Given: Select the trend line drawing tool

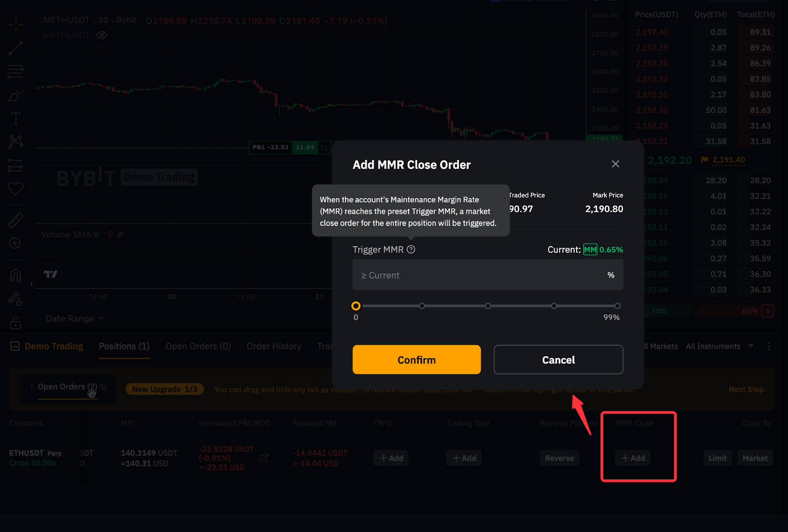Looking at the screenshot, I should click(x=16, y=48).
